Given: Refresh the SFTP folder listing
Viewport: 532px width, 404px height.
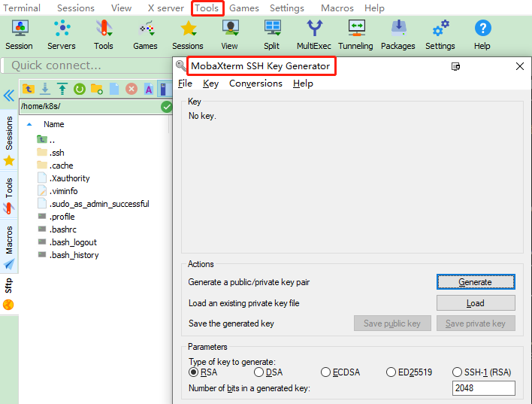Looking at the screenshot, I should pyautogui.click(x=80, y=89).
